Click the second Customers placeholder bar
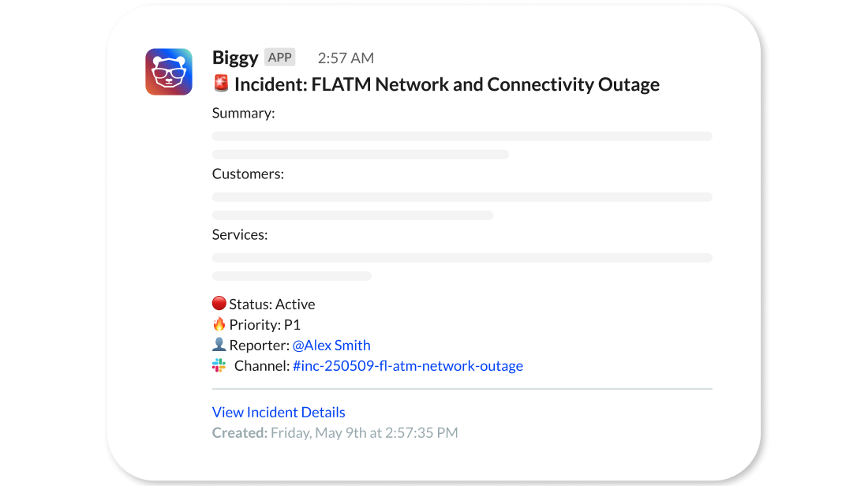 [x=352, y=215]
